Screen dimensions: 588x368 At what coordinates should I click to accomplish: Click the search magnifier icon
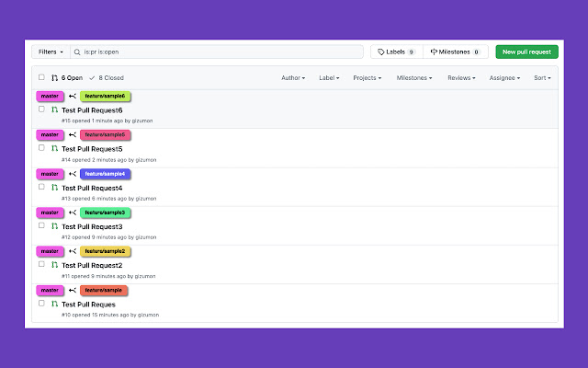77,52
